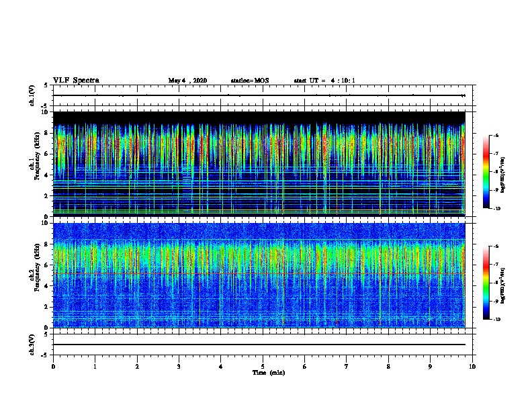Image resolution: width=532 pixels, height=411 pixels.
Task: Click the time axis tick label '10'
Action: [x=472, y=366]
